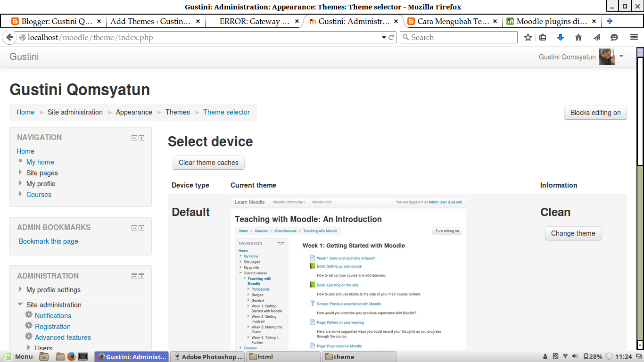
Task: Click the gear icon beside Advanced features
Action: (x=29, y=337)
